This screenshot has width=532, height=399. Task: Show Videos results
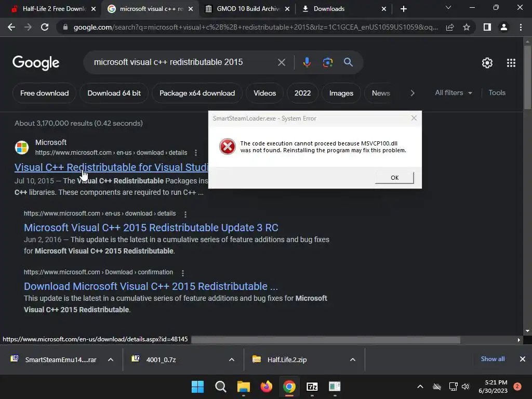264,93
